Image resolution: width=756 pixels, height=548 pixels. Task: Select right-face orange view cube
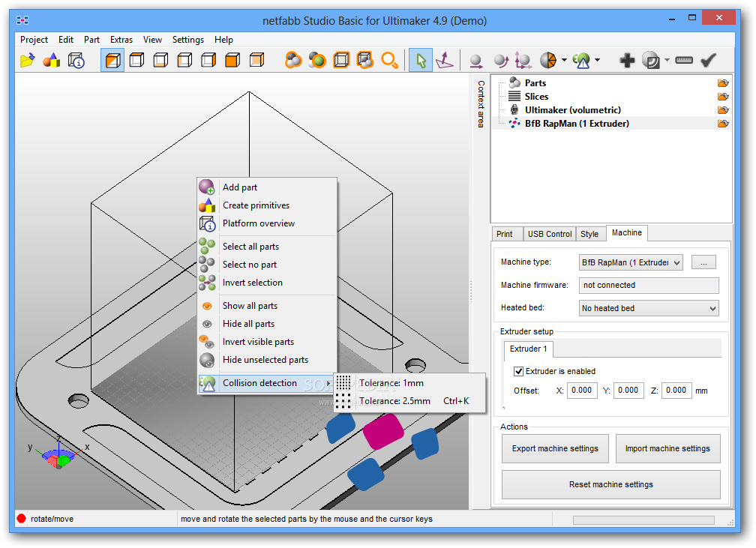pos(208,60)
